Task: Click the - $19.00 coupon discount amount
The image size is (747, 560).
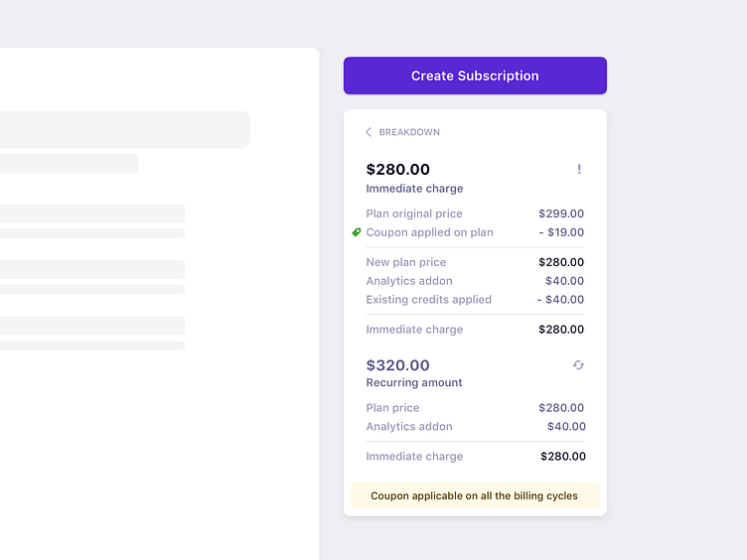Action: point(560,232)
